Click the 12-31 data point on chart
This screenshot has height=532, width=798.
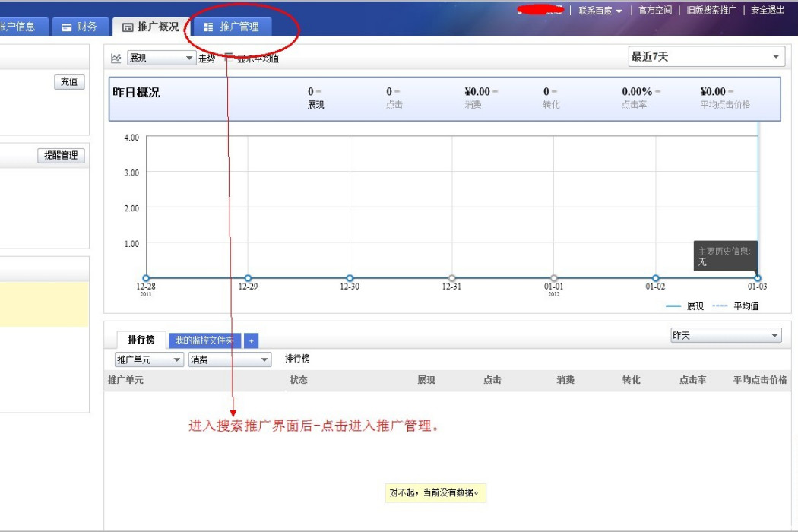452,278
